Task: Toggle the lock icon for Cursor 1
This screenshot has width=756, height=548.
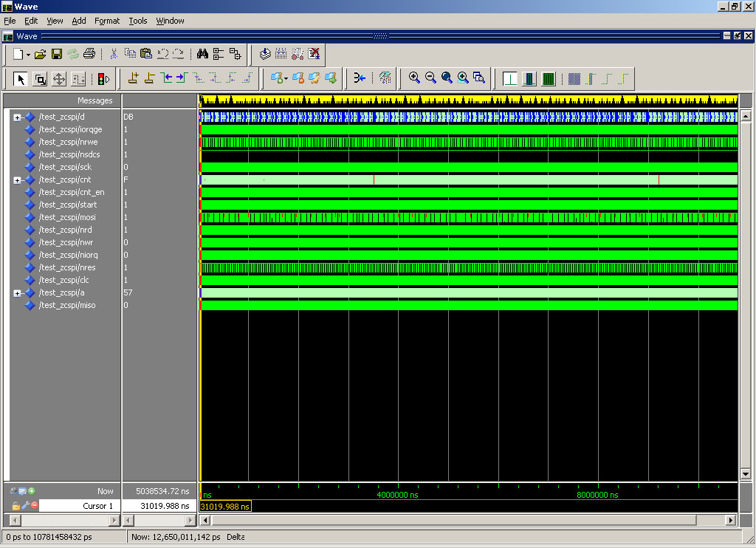Action: [x=16, y=506]
